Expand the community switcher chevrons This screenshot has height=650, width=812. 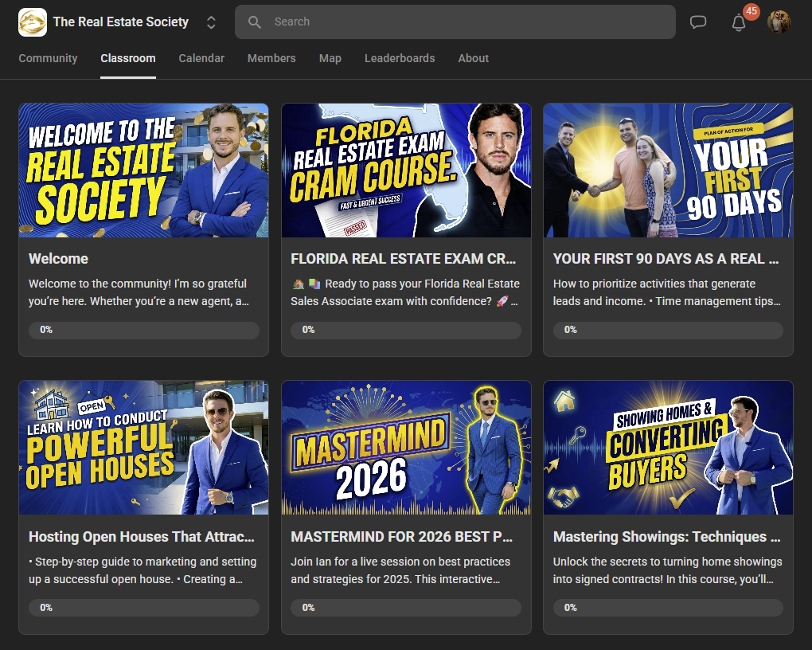211,22
